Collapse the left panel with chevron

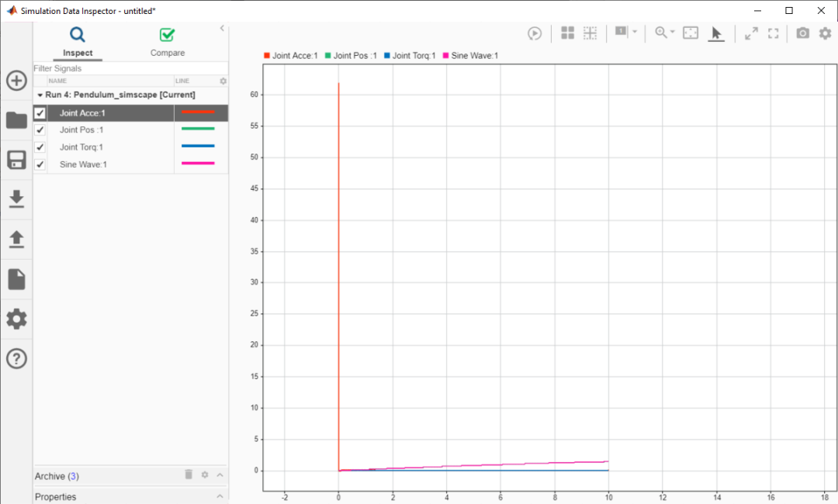[x=222, y=28]
